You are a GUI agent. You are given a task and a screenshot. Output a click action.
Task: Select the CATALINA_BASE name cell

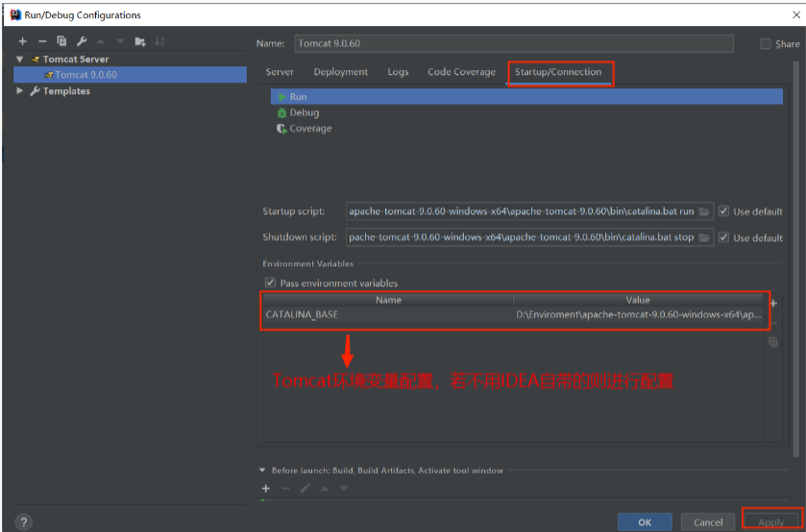[x=388, y=315]
